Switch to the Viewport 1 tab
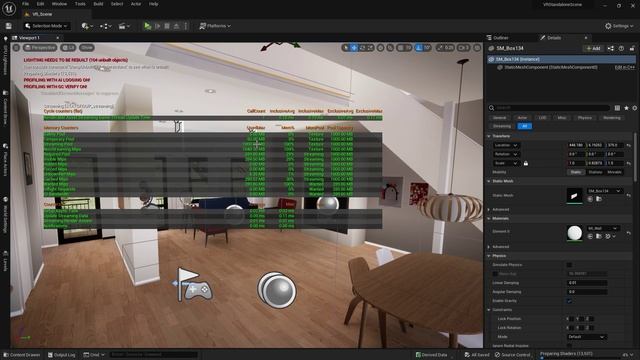Image resolution: width=640 pixels, height=360 pixels. coord(29,38)
